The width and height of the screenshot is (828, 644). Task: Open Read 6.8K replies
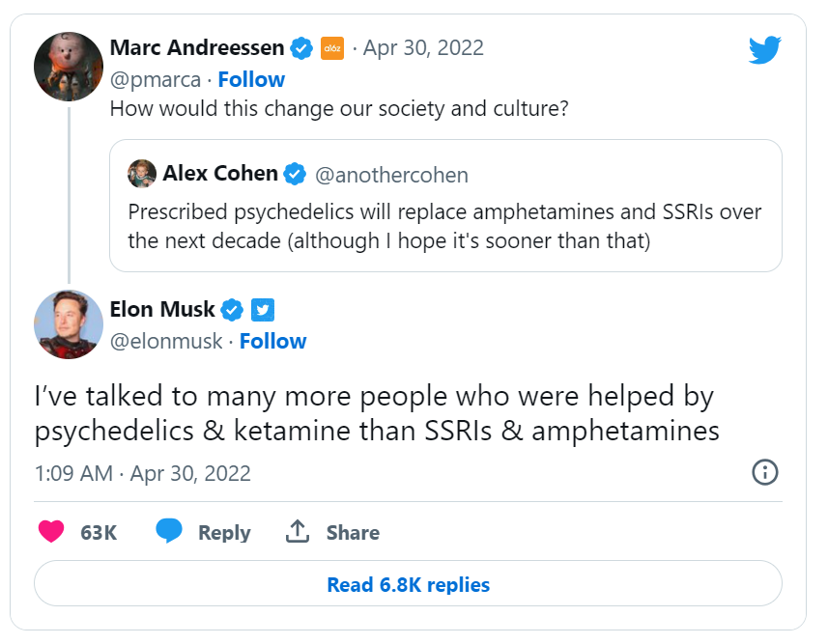coord(408,583)
